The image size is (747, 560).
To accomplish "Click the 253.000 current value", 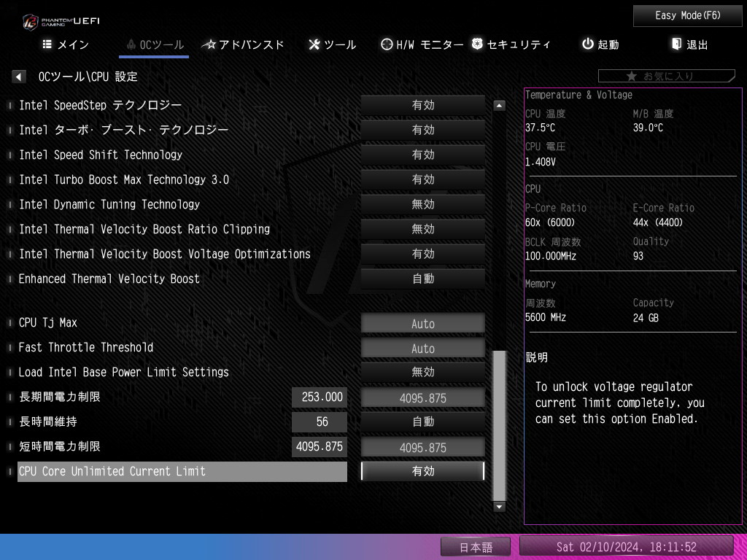I will click(x=320, y=397).
